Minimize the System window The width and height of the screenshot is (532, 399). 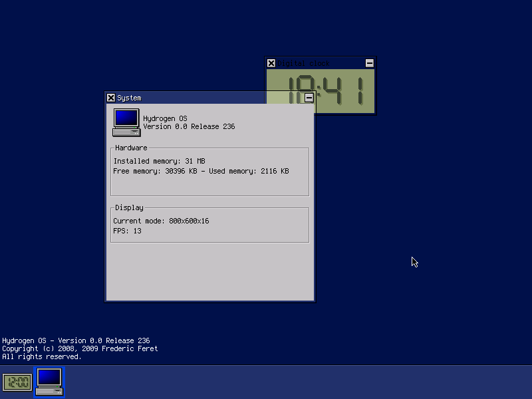tap(309, 98)
